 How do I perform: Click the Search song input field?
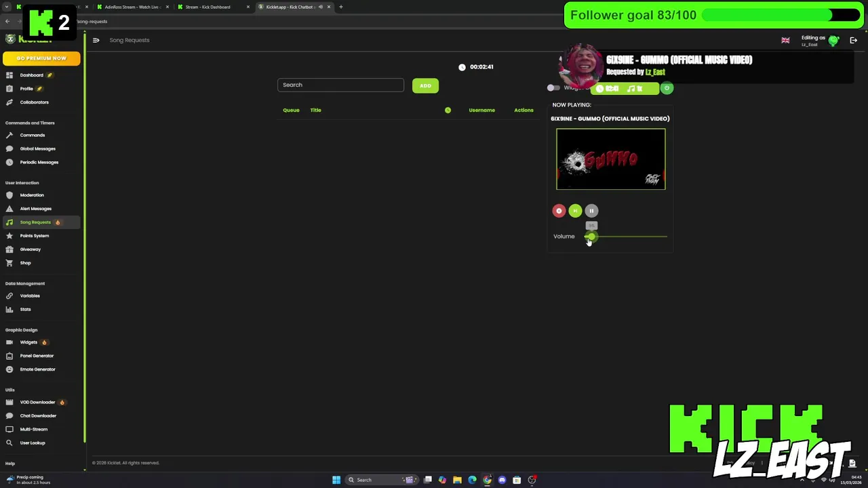340,85
